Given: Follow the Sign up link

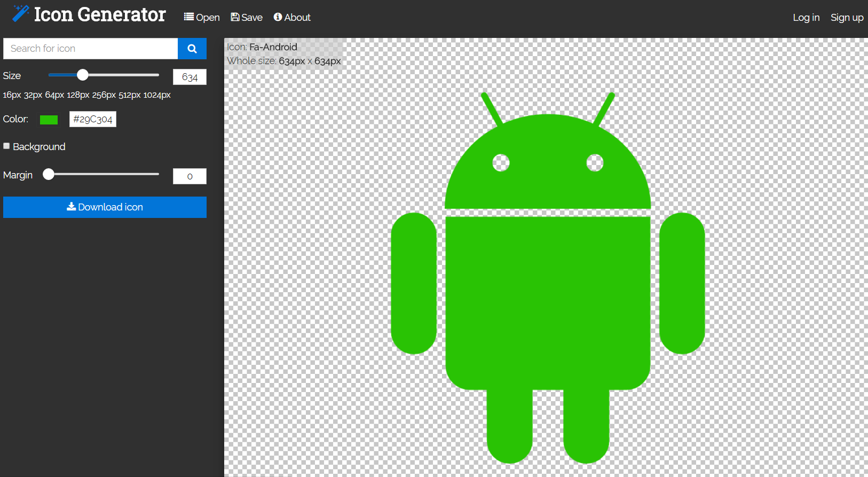Looking at the screenshot, I should (847, 17).
